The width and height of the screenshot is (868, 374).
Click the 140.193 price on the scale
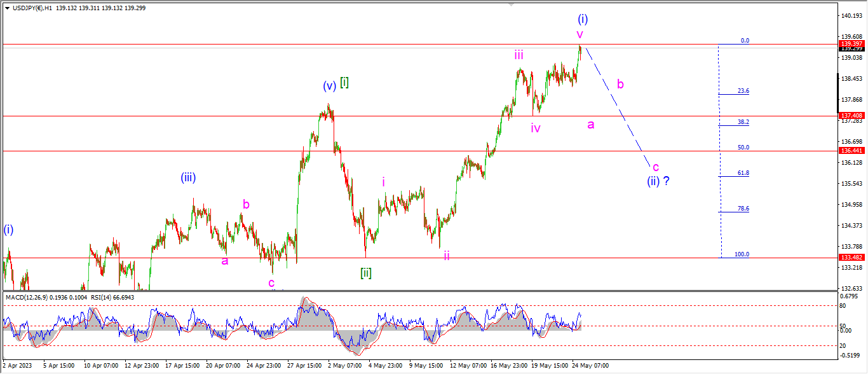coord(851,15)
